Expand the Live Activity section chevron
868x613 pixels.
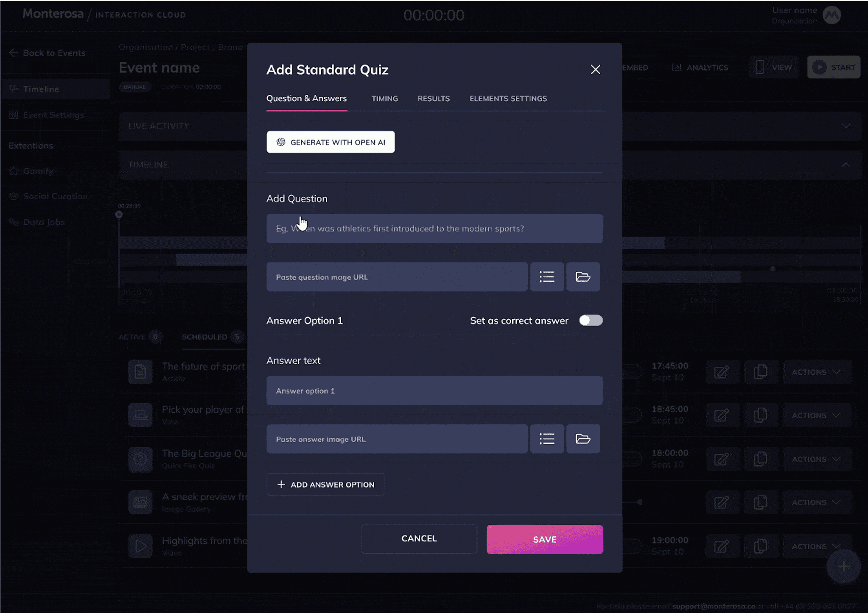click(x=846, y=126)
